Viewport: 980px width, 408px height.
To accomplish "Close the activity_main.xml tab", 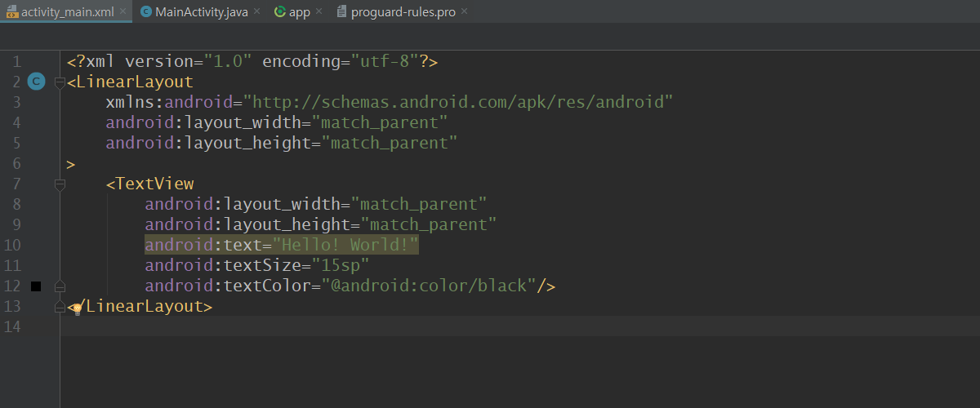I will tap(122, 11).
